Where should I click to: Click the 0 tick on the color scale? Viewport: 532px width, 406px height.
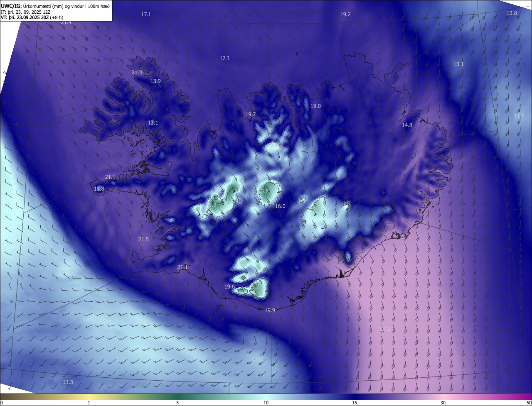coord(1,403)
